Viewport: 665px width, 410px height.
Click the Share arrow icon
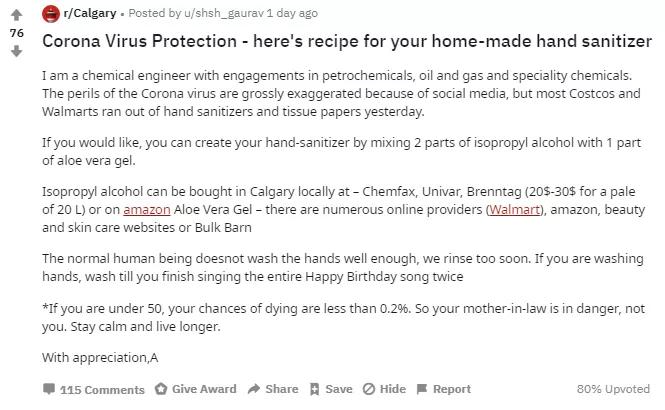[254, 389]
